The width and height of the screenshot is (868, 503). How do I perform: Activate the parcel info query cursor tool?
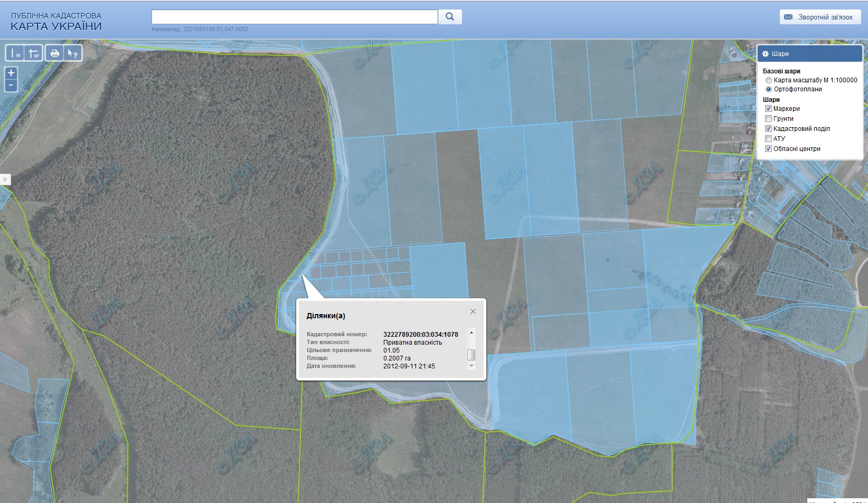(x=72, y=53)
